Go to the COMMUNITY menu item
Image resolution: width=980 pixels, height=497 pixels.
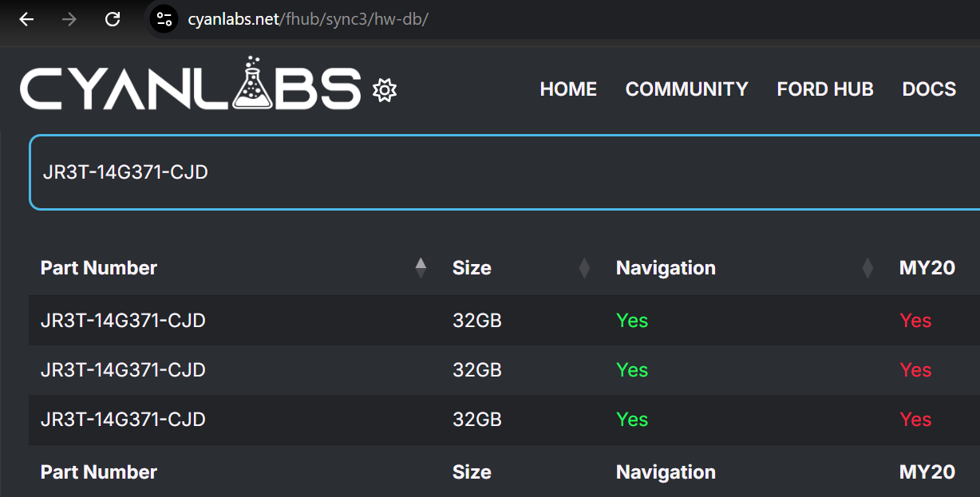pyautogui.click(x=686, y=89)
